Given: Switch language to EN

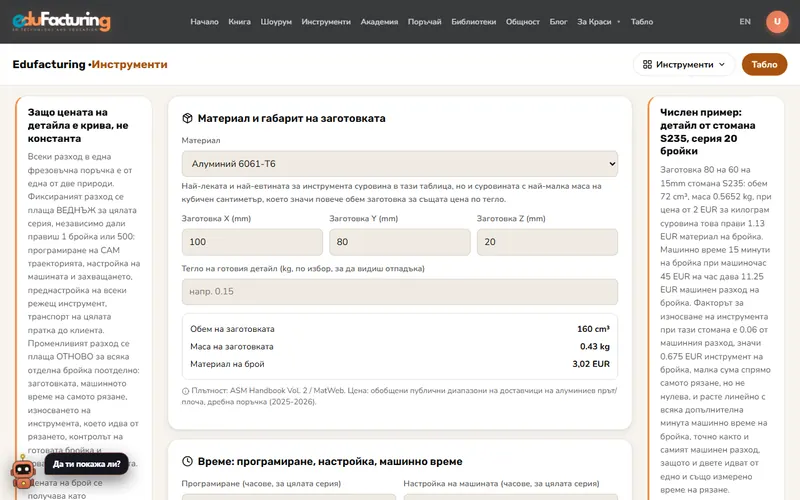Looking at the screenshot, I should pos(745,21).
